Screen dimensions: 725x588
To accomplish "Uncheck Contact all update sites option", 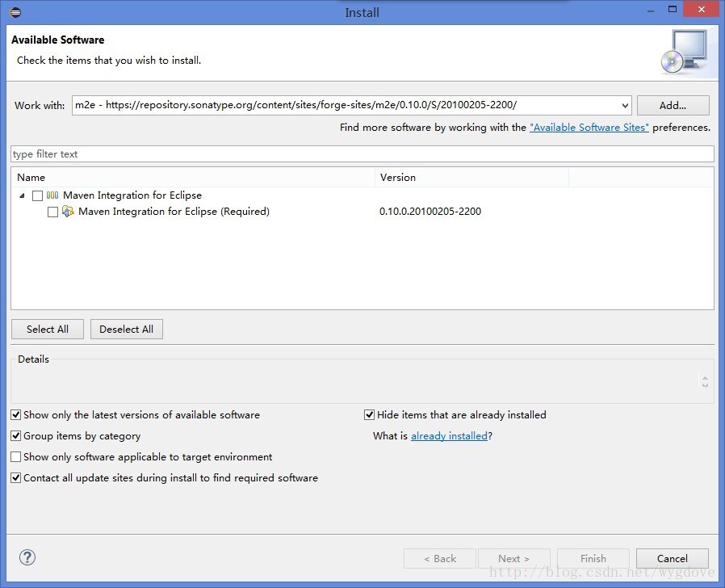I will click(x=16, y=478).
